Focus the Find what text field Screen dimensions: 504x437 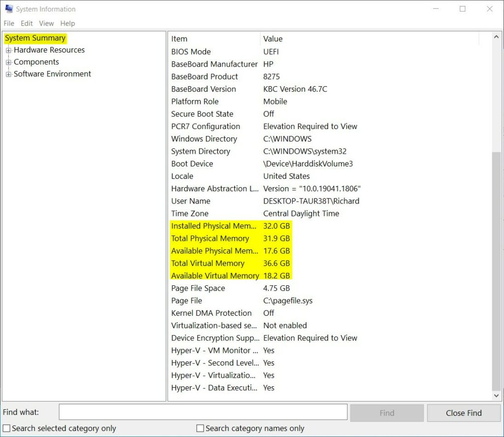click(x=203, y=412)
